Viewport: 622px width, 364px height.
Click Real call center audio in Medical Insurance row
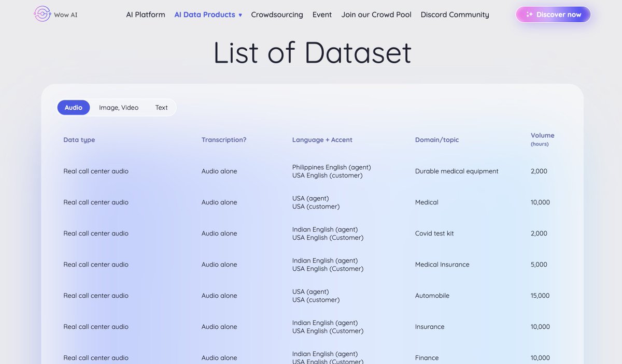96,265
